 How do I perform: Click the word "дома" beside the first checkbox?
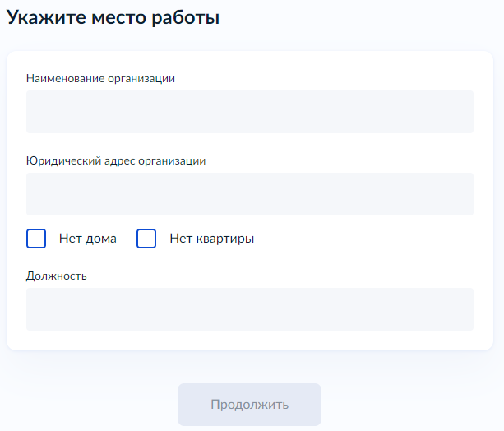(99, 239)
